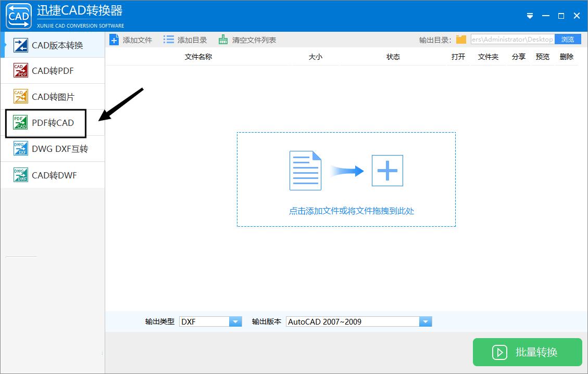Click the 删除 delete column header
Viewport: 588px width, 374px height.
(x=567, y=57)
